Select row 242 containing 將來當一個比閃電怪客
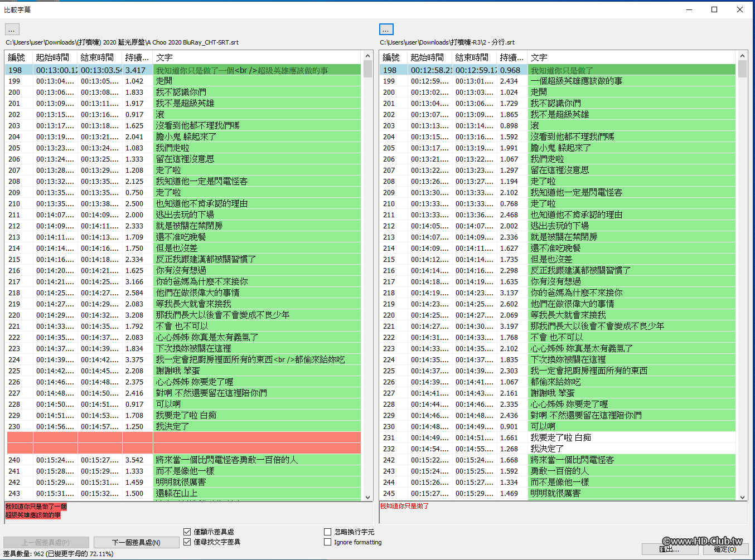755x560 pixels. 585,460
